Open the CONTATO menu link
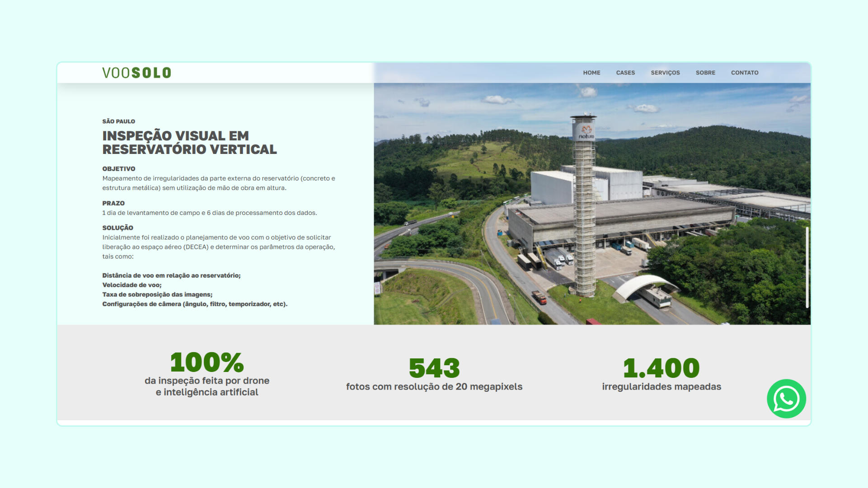The height and width of the screenshot is (488, 868). click(x=745, y=73)
